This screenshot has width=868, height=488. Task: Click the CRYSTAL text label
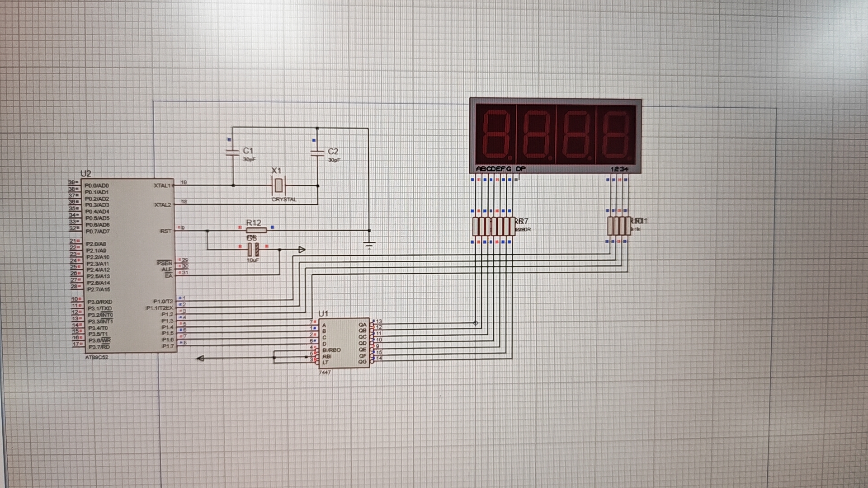coord(284,200)
